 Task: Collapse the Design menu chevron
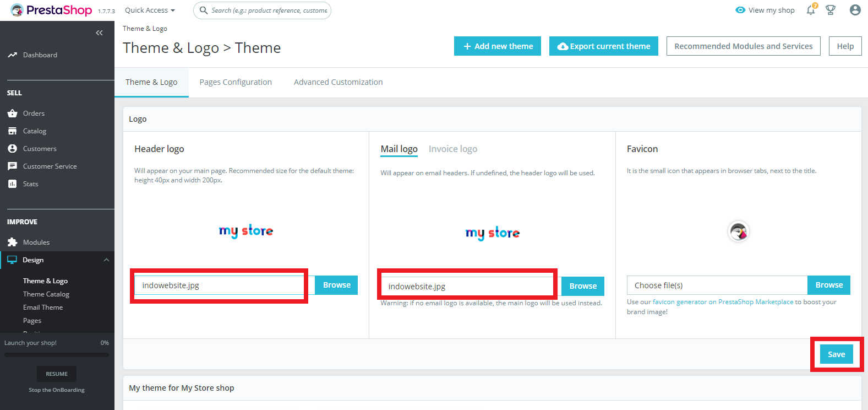coord(106,260)
